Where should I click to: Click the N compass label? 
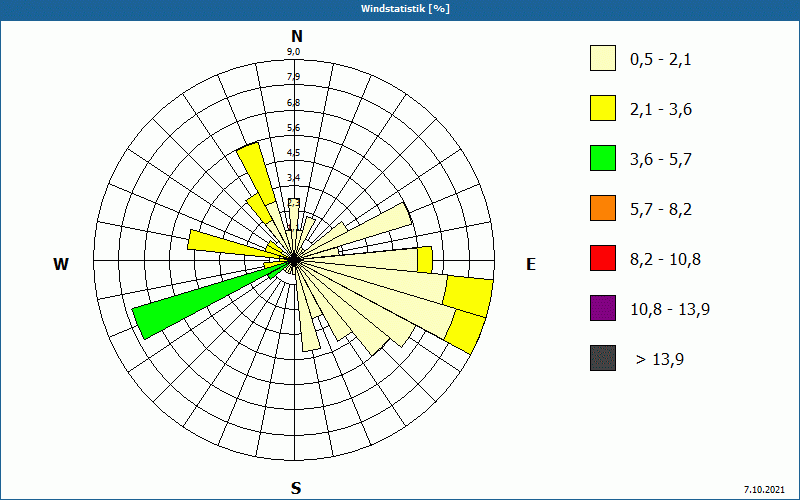[x=296, y=36]
